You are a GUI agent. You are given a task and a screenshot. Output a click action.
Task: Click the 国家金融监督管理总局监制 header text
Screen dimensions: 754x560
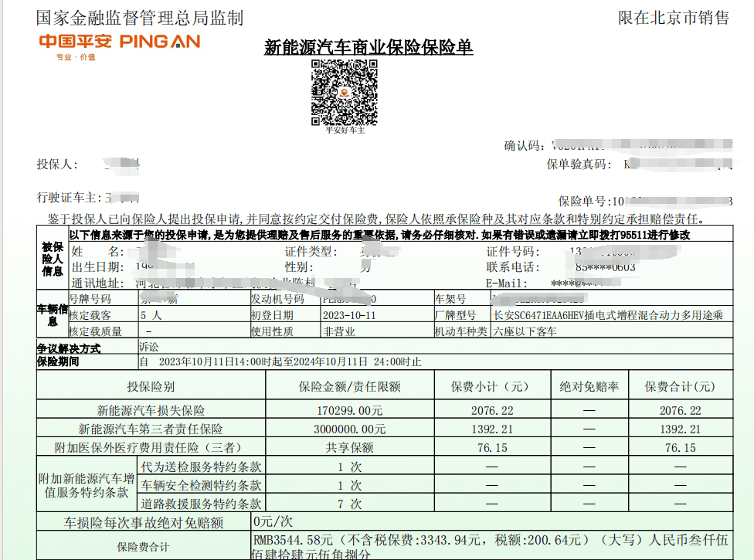[139, 17]
